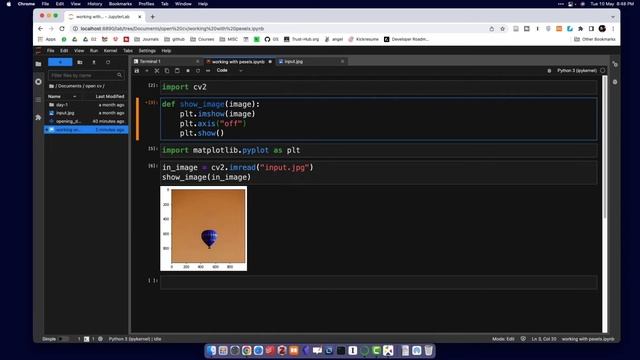Copy the selected cell
The width and height of the screenshot is (640, 360).
(x=167, y=71)
